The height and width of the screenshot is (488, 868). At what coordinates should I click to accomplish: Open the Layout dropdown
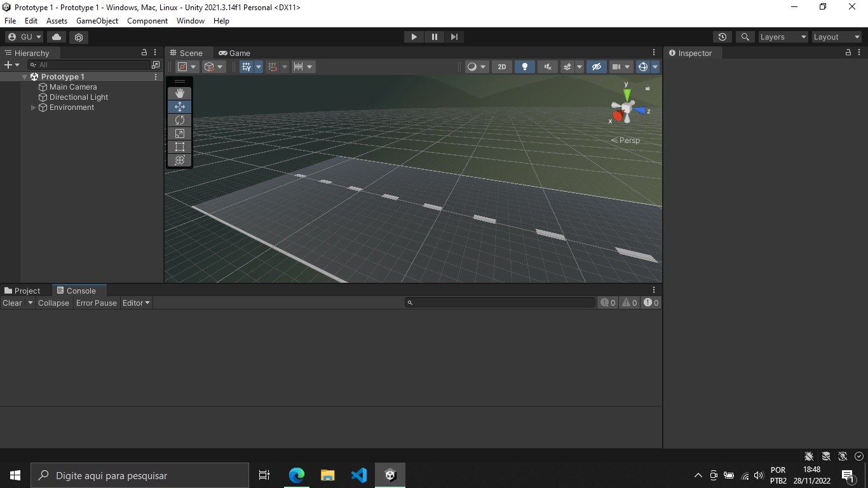pos(837,37)
